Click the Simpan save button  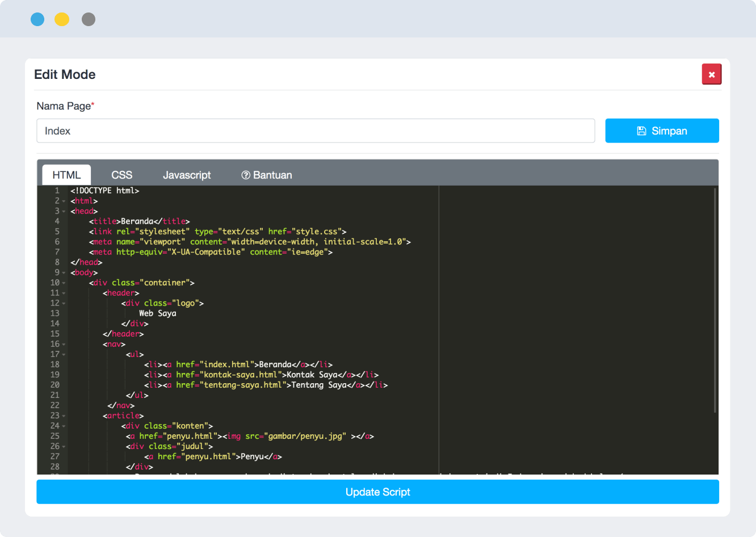click(662, 131)
